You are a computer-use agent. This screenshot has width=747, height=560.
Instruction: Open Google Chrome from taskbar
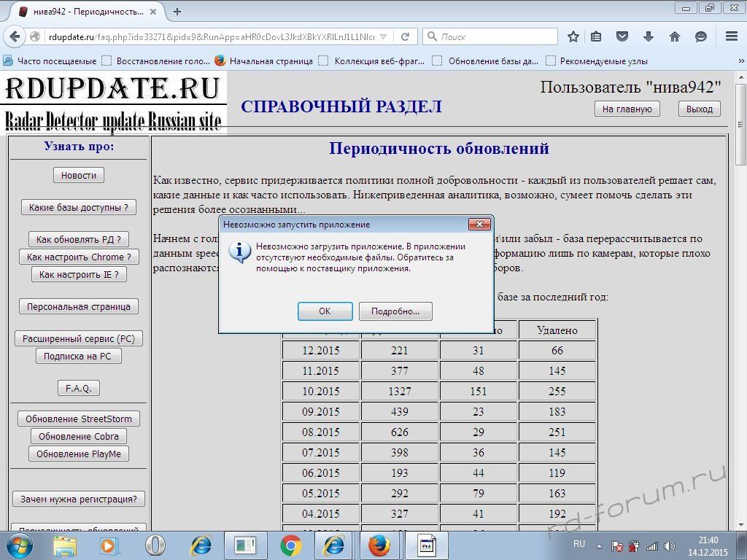click(x=290, y=545)
